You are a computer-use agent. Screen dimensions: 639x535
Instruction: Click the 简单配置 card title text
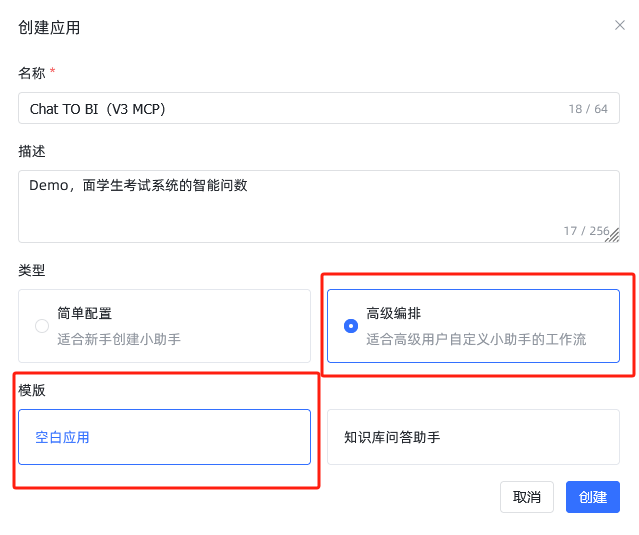85,314
